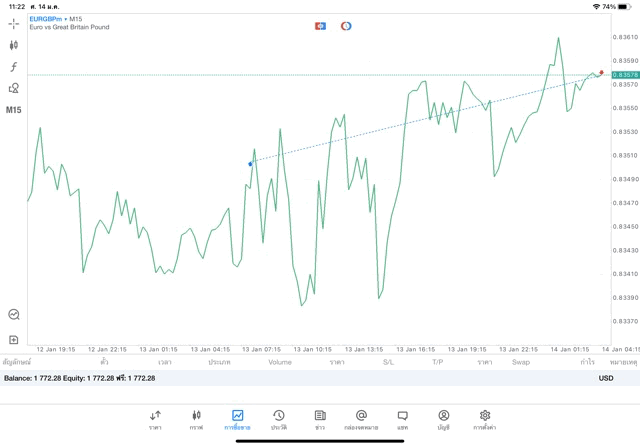Image resolution: width=640 pixels, height=447 pixels.
Task: Activate the crosshair cursor tool
Action: click(x=14, y=22)
